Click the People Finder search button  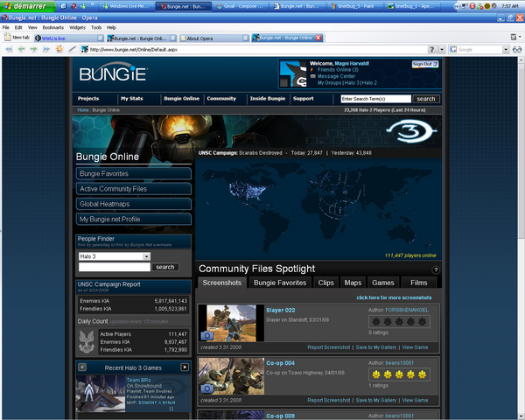[165, 267]
